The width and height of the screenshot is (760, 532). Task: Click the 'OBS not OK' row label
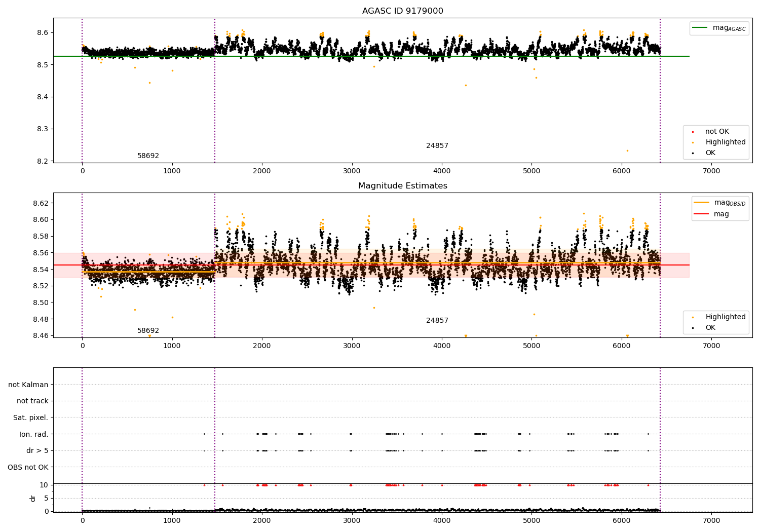click(28, 467)
